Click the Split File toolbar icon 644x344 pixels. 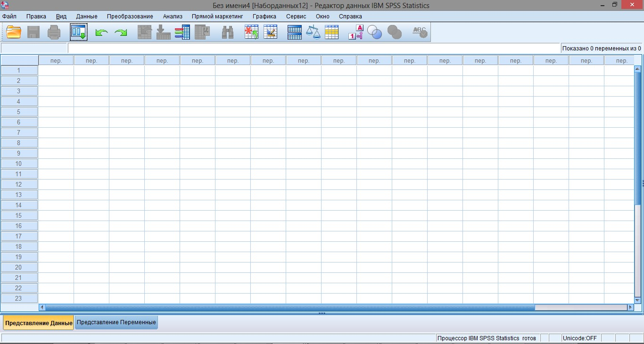pyautogui.click(x=295, y=32)
